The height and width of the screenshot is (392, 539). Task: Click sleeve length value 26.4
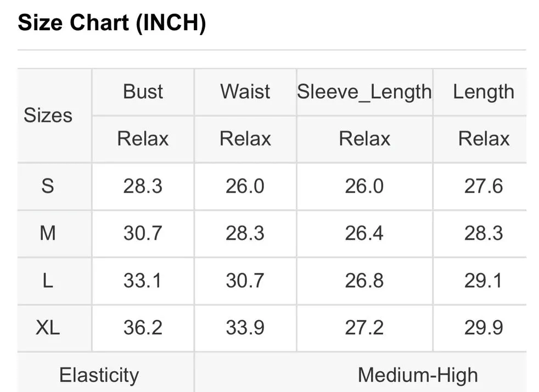click(364, 233)
